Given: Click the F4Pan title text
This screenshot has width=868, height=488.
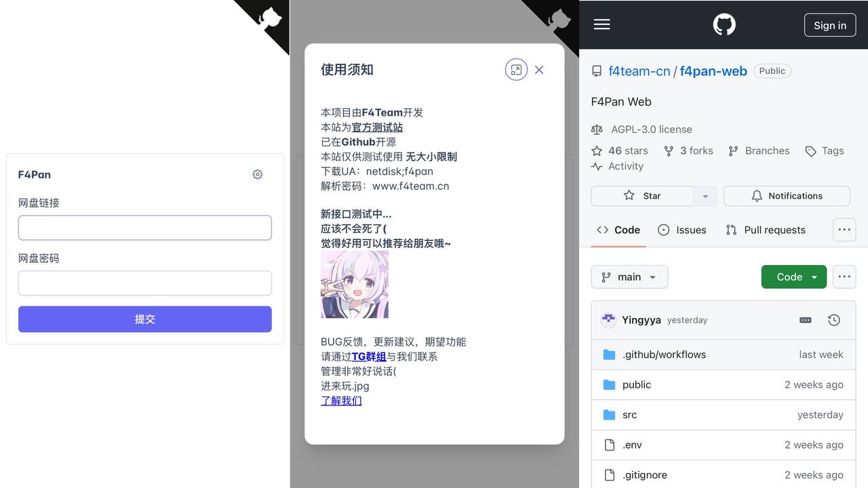Looking at the screenshot, I should click(x=35, y=174).
